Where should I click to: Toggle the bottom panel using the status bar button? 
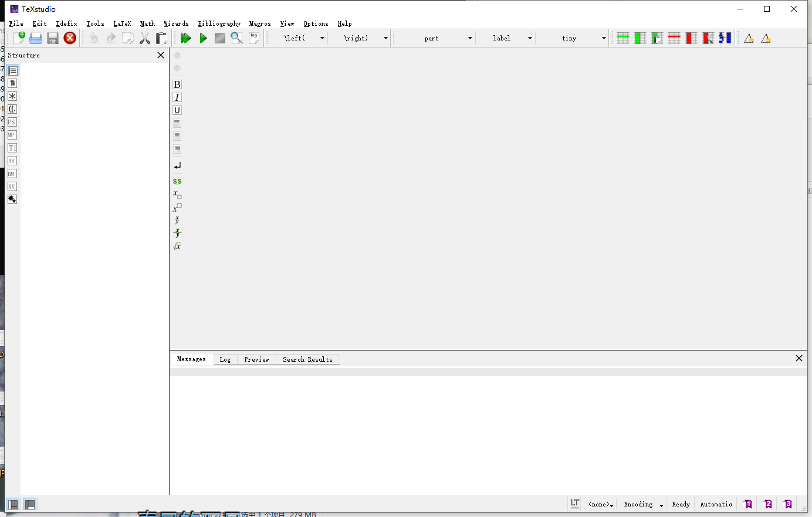click(30, 504)
